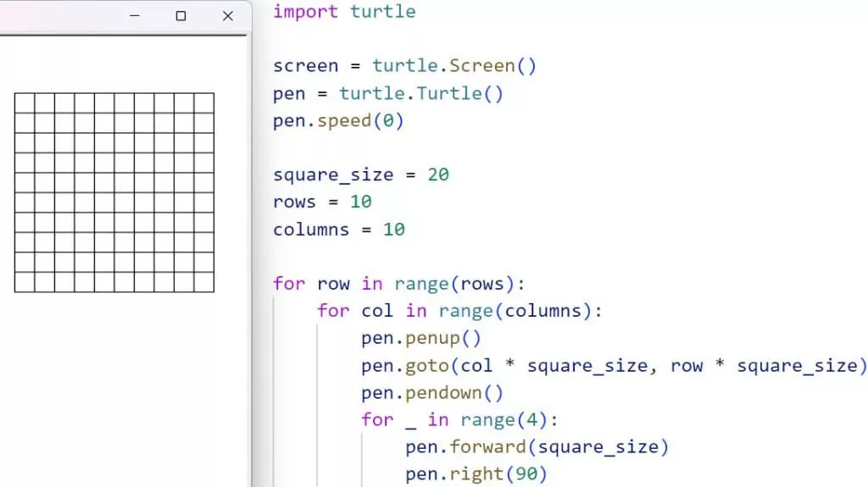The height and width of the screenshot is (487, 868).
Task: Click the pen.right(90) statement
Action: tap(476, 474)
